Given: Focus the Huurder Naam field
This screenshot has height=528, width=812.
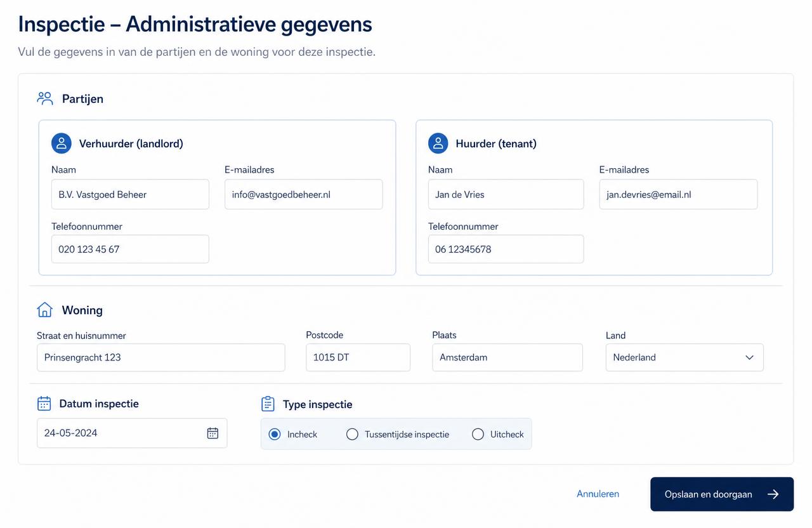Looking at the screenshot, I should click(x=506, y=194).
